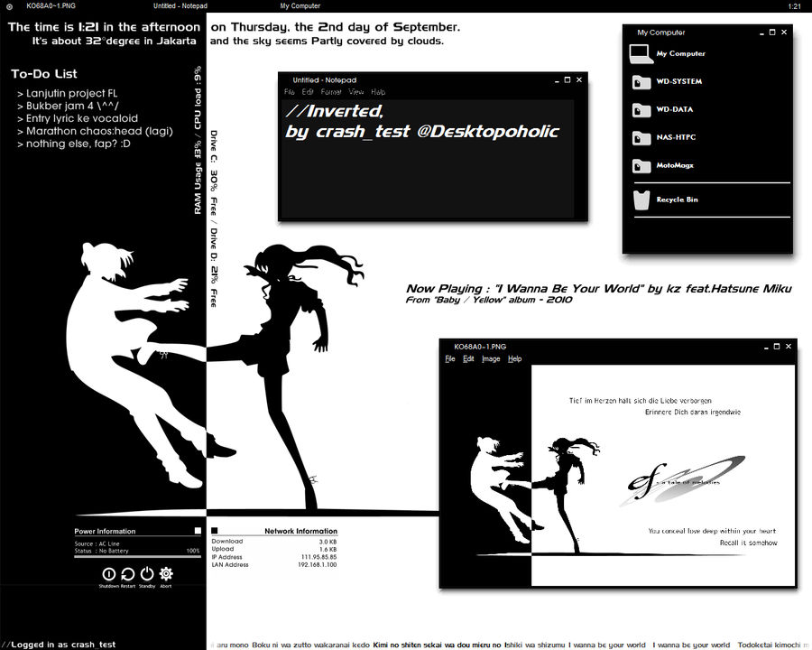Switch to Untitled - Notepad taskbar entry

[x=180, y=6]
